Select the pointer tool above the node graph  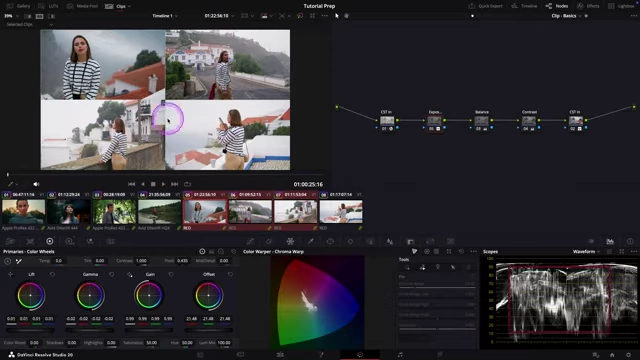pyautogui.click(x=337, y=16)
